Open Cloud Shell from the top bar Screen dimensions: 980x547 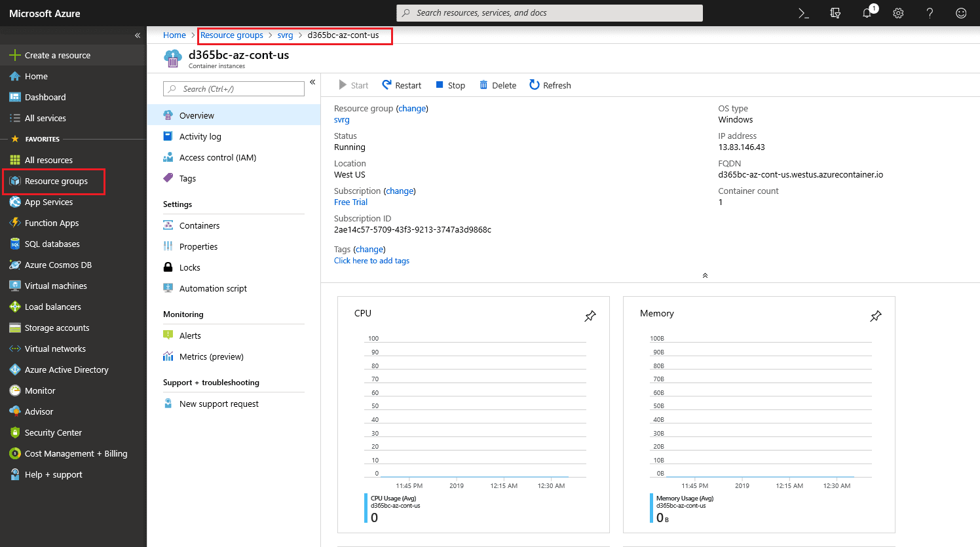804,13
